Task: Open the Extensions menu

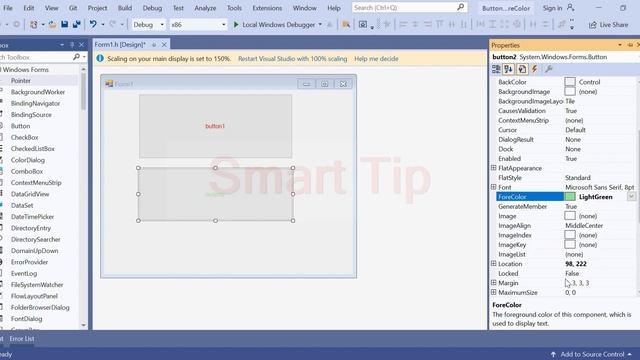Action: (x=267, y=8)
